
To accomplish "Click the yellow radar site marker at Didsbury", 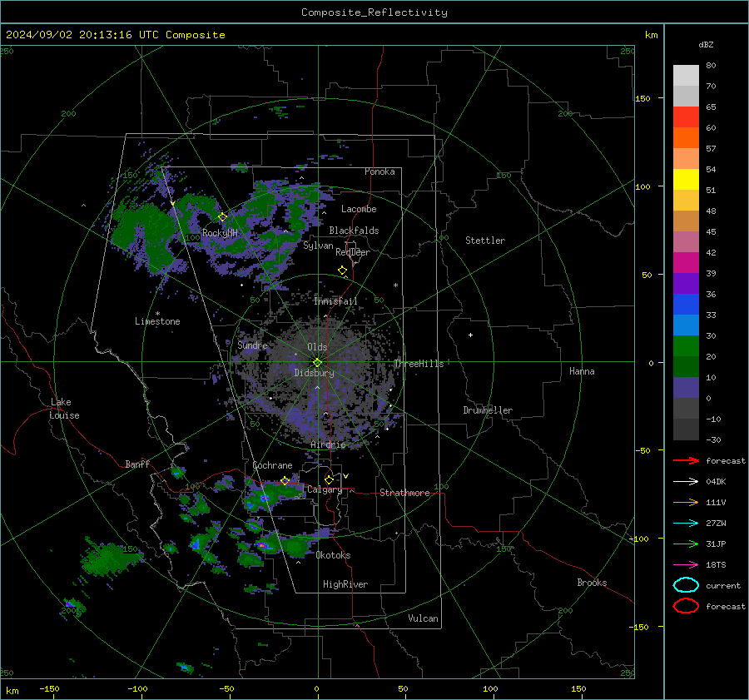I will point(318,362).
